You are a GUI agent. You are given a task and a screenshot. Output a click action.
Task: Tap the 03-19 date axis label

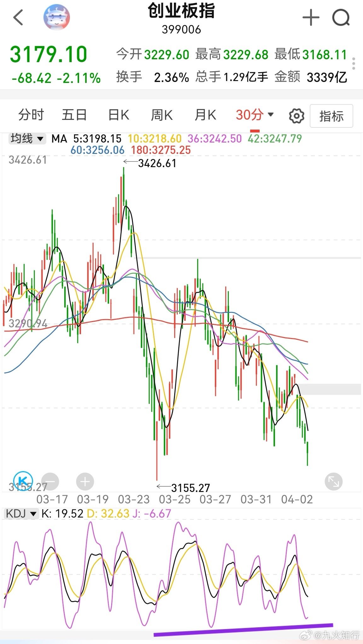[x=93, y=500]
